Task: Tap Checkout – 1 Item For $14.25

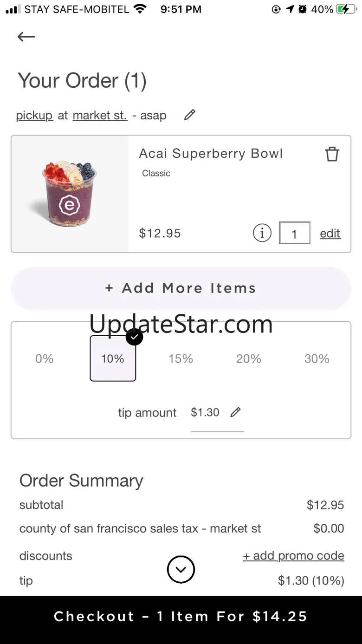Action: [x=181, y=617]
